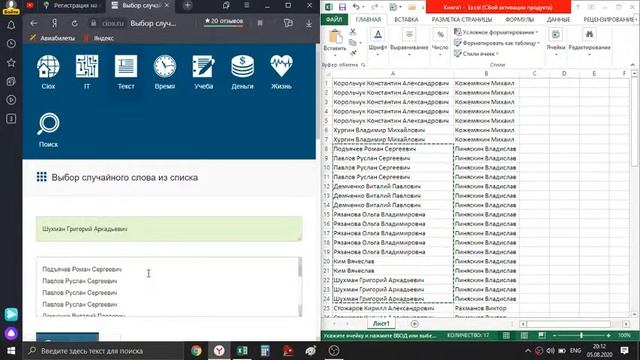Image resolution: width=640 pixels, height=360 pixels.
Task: Switch to the ГЛАВНАЯ ribbon tab
Action: click(x=368, y=19)
